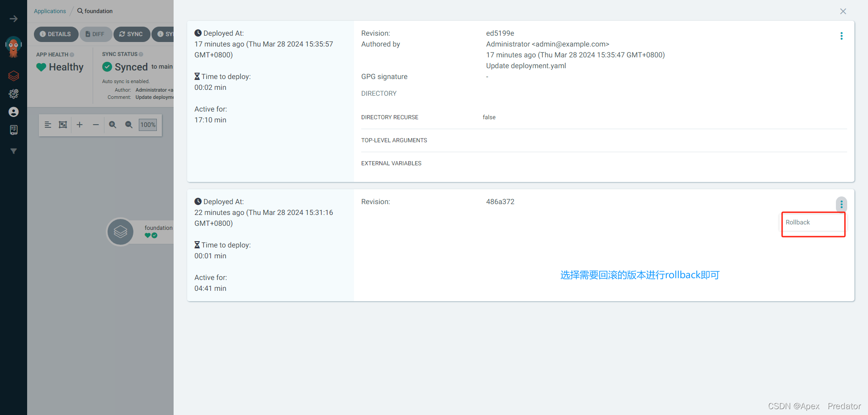Open the Applications layers icon in the sidebar
The height and width of the screenshot is (415, 868).
[x=14, y=76]
